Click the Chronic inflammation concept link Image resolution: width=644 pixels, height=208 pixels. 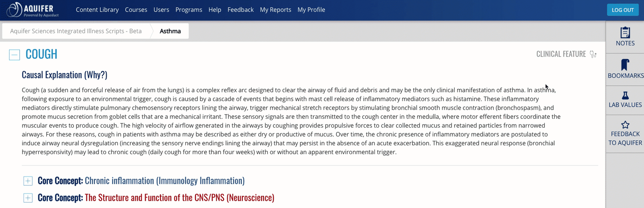[165, 181]
